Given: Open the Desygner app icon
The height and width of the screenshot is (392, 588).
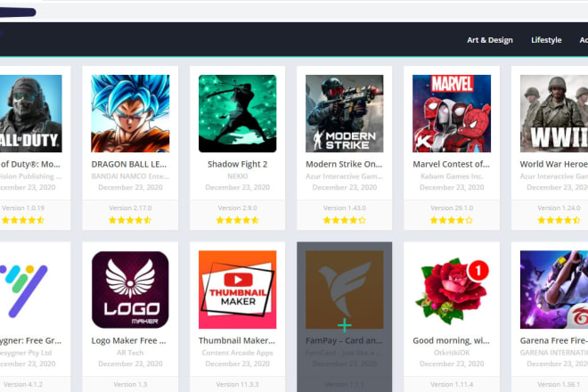Looking at the screenshot, I should pyautogui.click(x=24, y=290).
